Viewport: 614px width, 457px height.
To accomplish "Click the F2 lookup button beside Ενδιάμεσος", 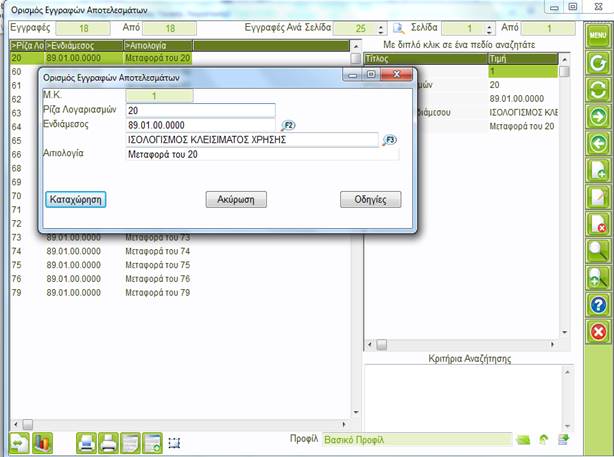I will click(x=289, y=125).
